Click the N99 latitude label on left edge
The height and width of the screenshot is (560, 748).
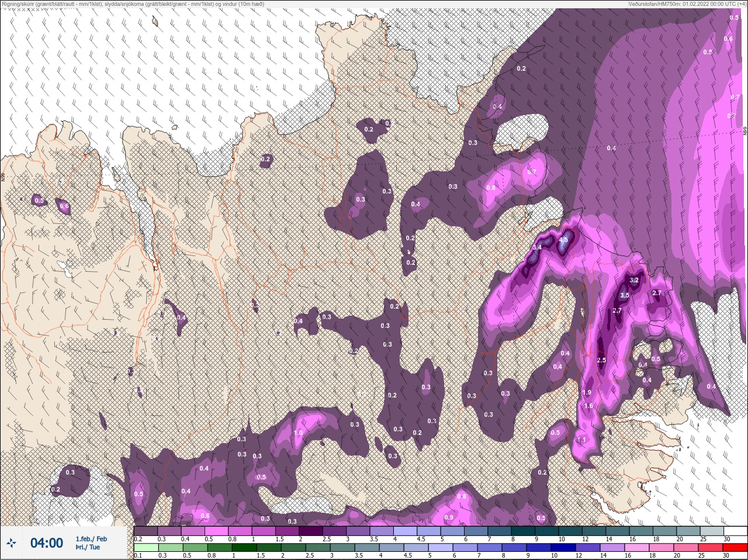[3, 177]
